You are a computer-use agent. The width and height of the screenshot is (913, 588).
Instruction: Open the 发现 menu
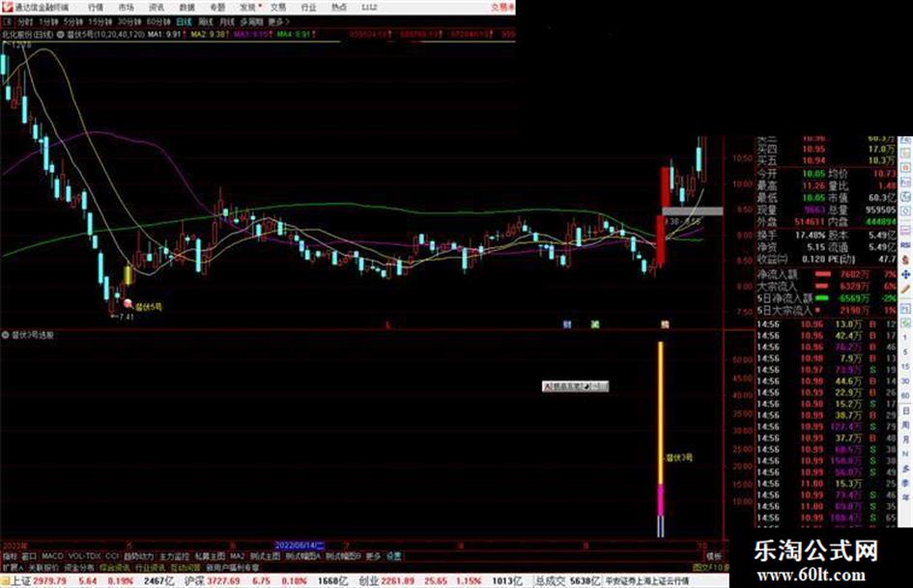tap(247, 7)
